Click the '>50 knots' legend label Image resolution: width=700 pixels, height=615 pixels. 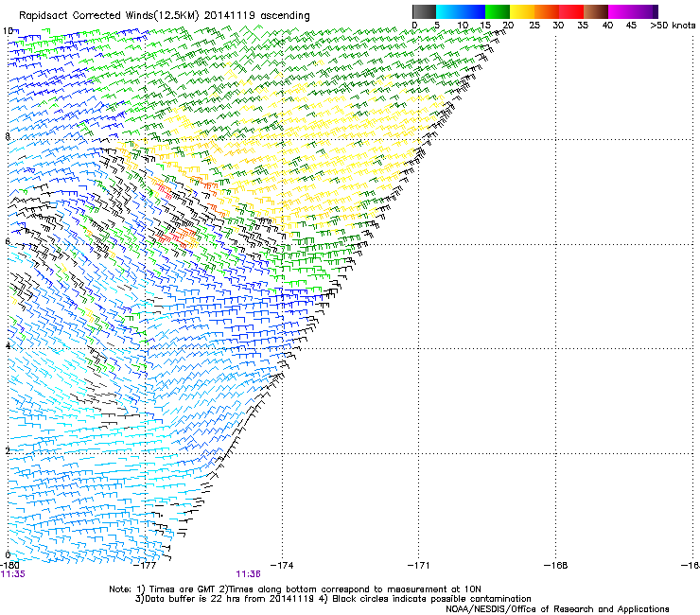tap(673, 26)
